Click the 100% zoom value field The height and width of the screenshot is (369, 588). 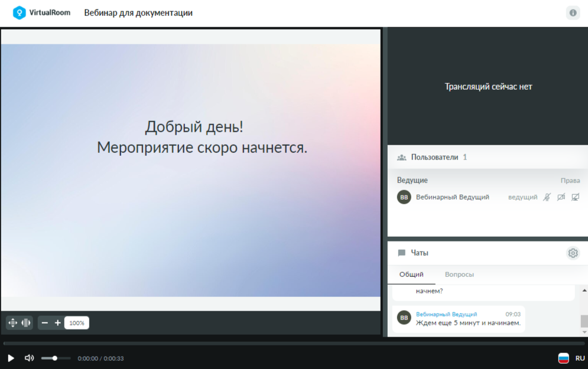[x=76, y=323]
